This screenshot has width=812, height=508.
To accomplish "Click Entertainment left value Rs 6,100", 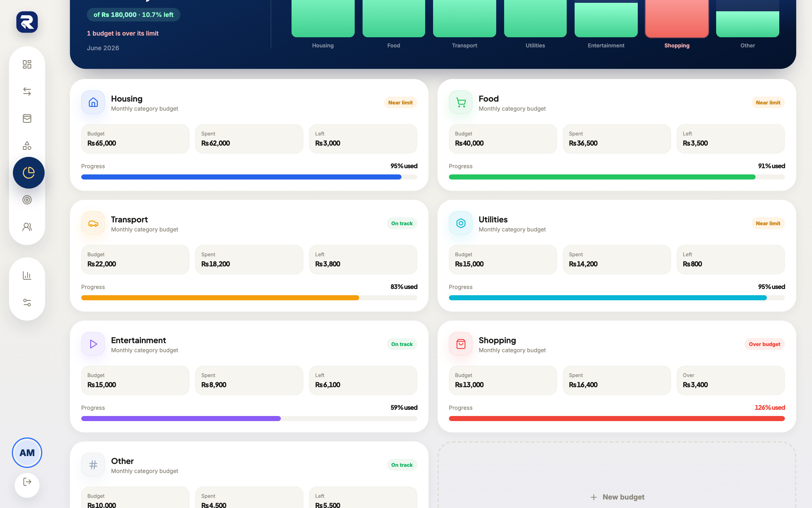I will (x=328, y=385).
